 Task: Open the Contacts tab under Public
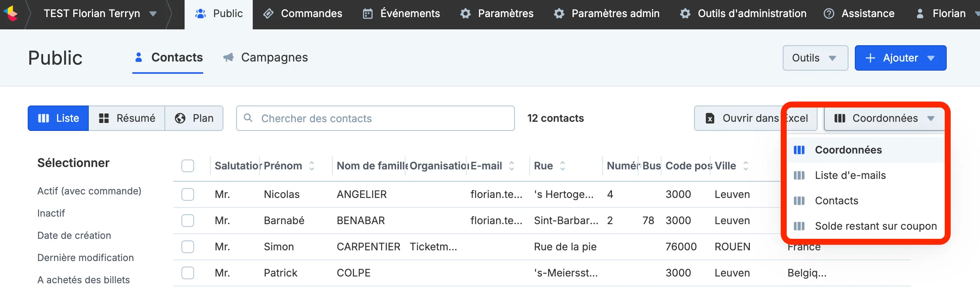pos(168,58)
